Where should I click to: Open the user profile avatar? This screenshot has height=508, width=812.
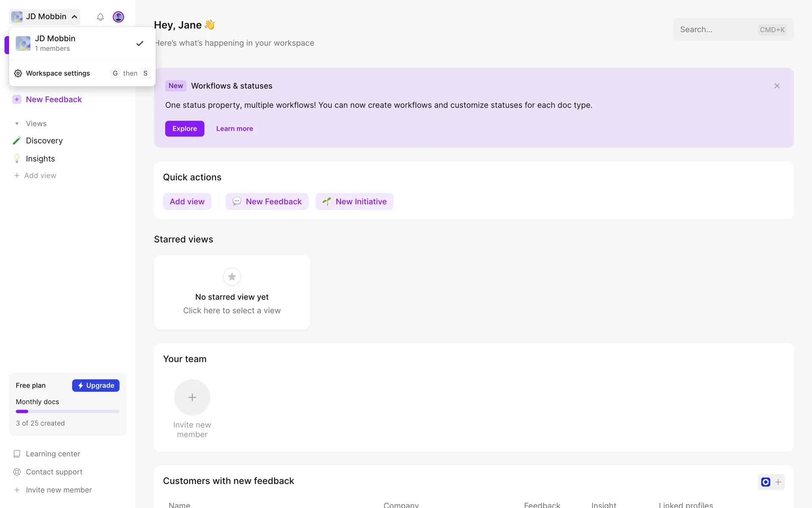click(x=118, y=17)
